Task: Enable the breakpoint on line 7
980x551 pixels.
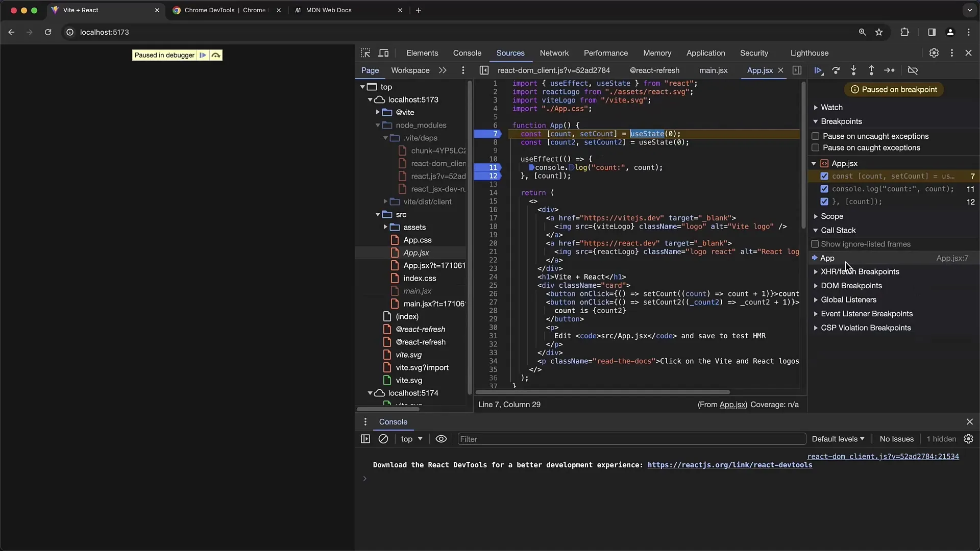Action: [x=824, y=176]
